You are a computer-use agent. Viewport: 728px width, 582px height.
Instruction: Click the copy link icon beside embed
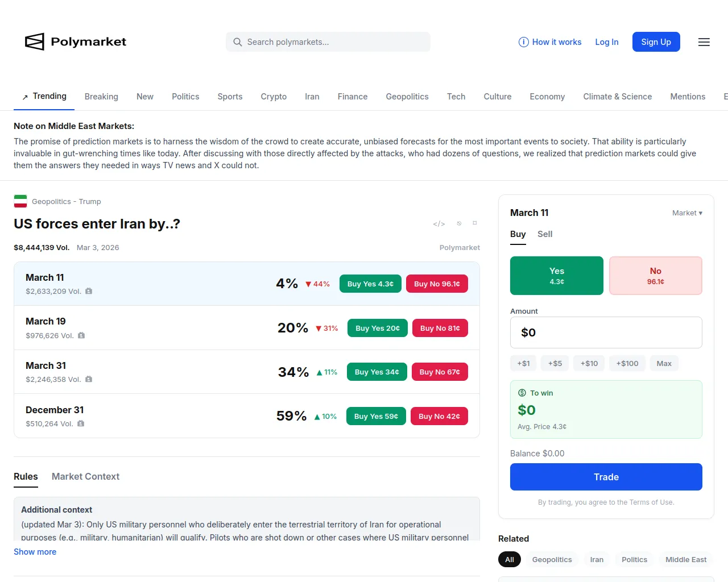tap(459, 223)
